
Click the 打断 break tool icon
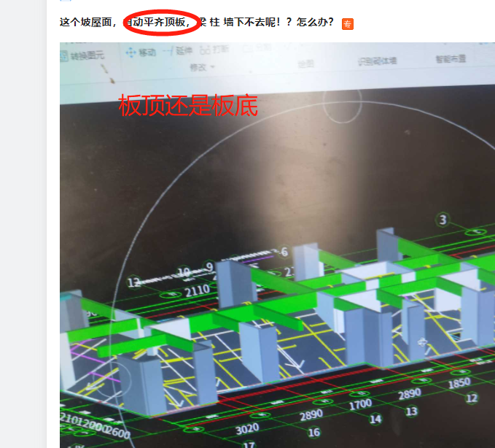[205, 50]
